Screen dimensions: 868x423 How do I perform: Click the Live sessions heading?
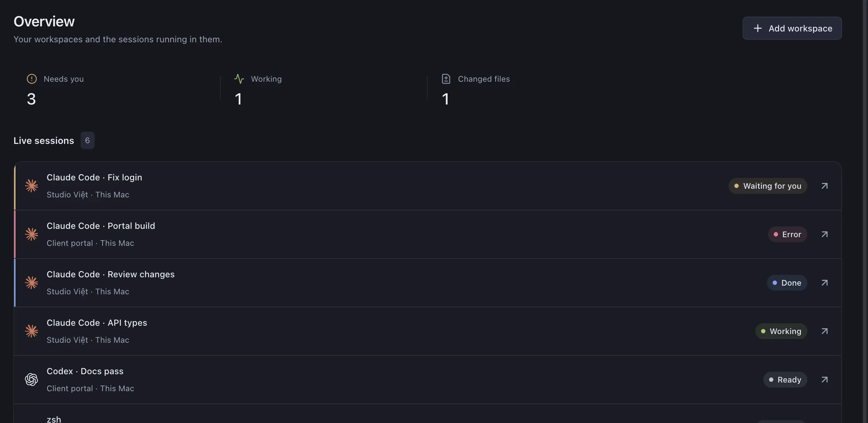click(x=44, y=141)
